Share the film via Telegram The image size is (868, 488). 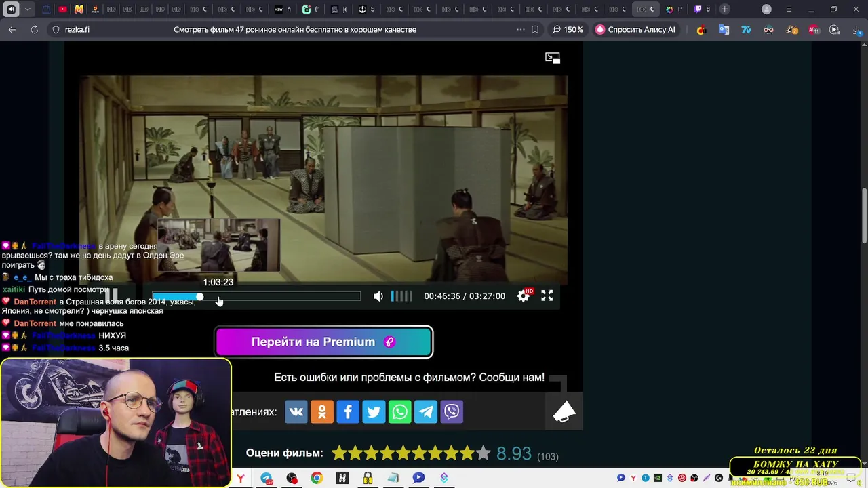point(426,411)
